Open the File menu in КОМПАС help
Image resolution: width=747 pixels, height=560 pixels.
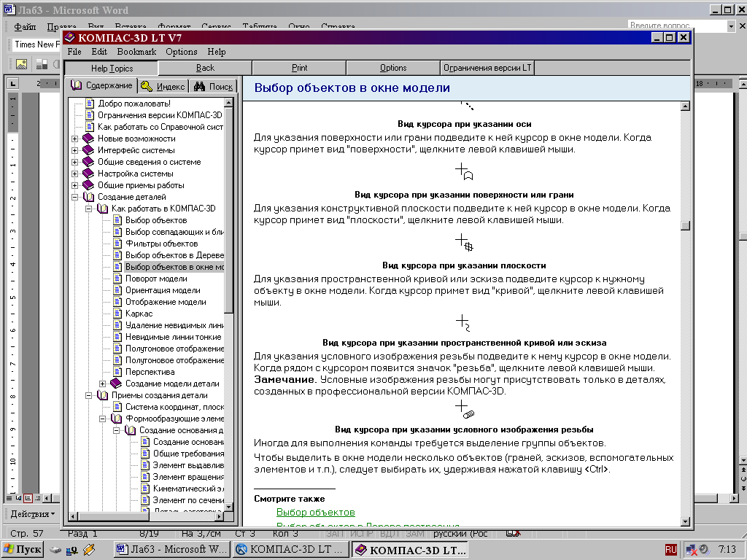(74, 52)
